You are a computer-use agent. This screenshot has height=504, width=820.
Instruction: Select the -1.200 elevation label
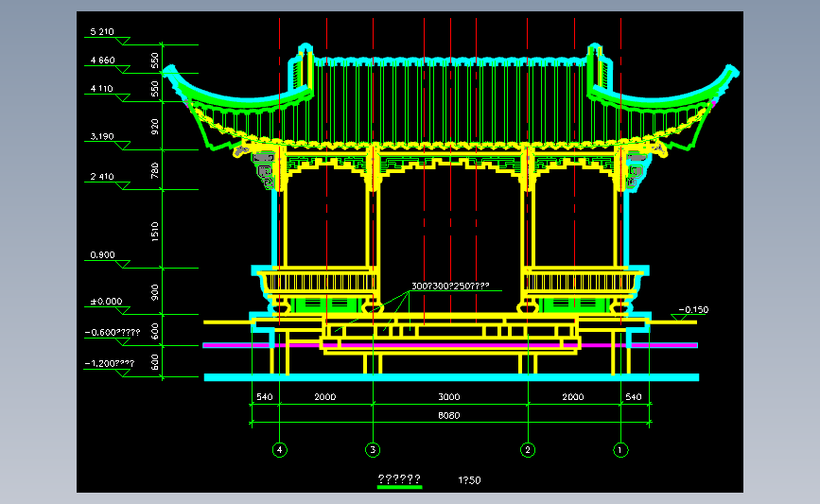click(x=110, y=363)
